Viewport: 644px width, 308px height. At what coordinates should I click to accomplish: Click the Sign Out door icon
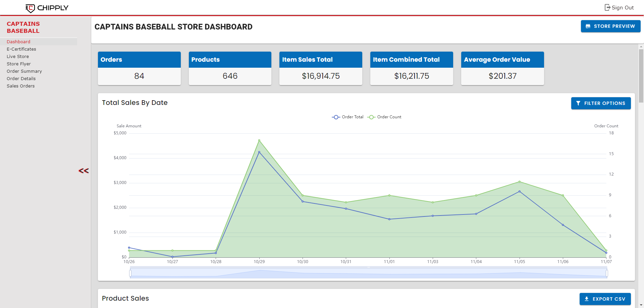607,7
